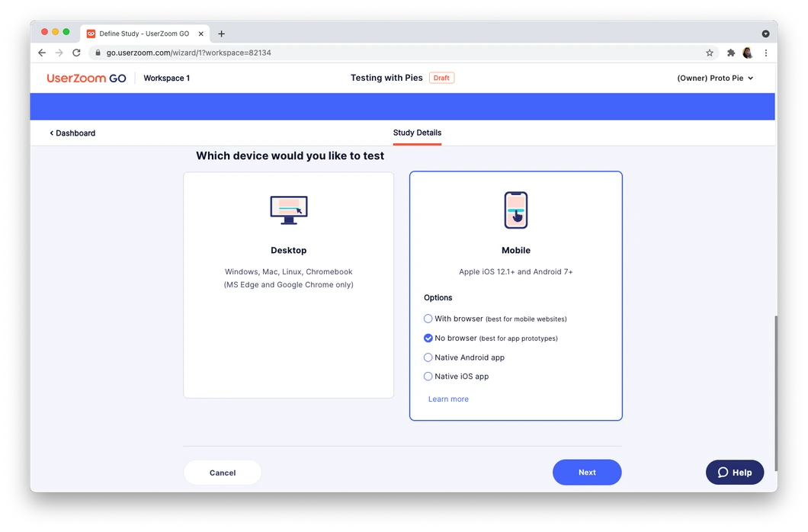
Task: Click the browser back arrow
Action: pos(42,53)
